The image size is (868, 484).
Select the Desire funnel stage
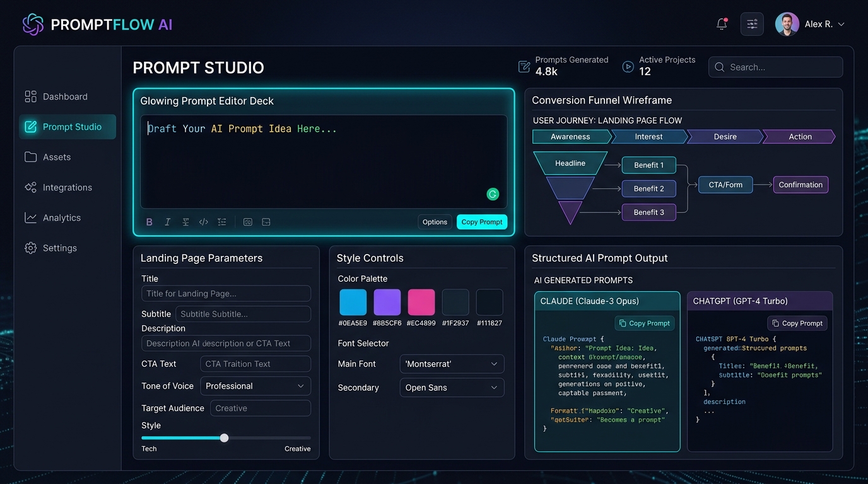725,137
